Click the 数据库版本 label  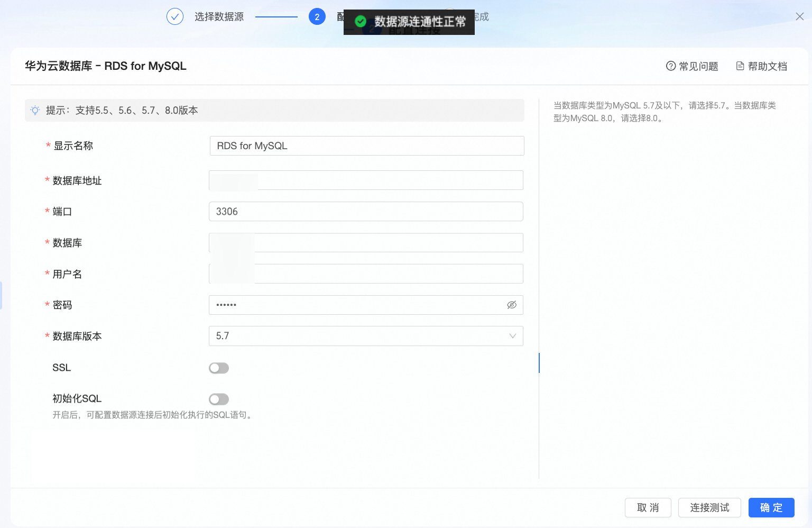pyautogui.click(x=77, y=336)
